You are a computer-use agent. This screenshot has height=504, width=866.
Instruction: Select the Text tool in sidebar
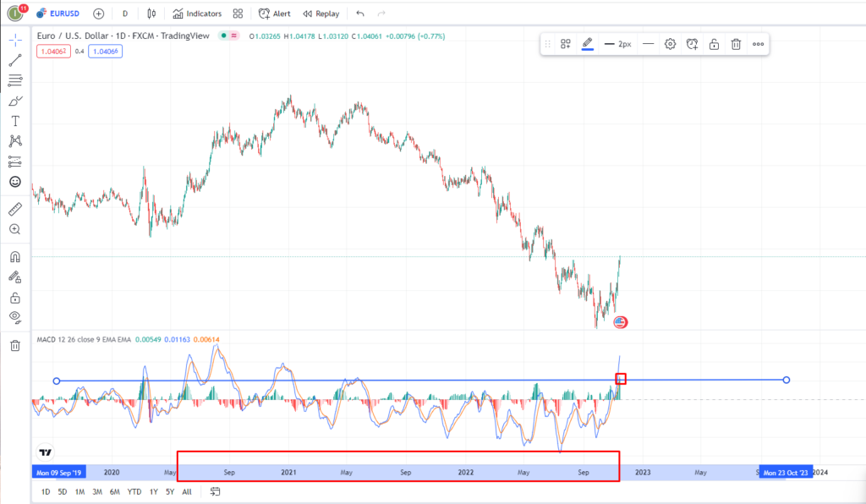[15, 121]
